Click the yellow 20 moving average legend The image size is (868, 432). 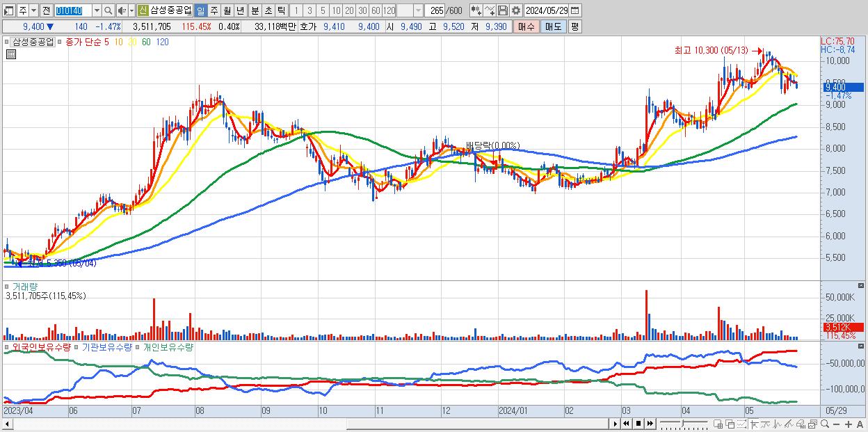coord(132,42)
